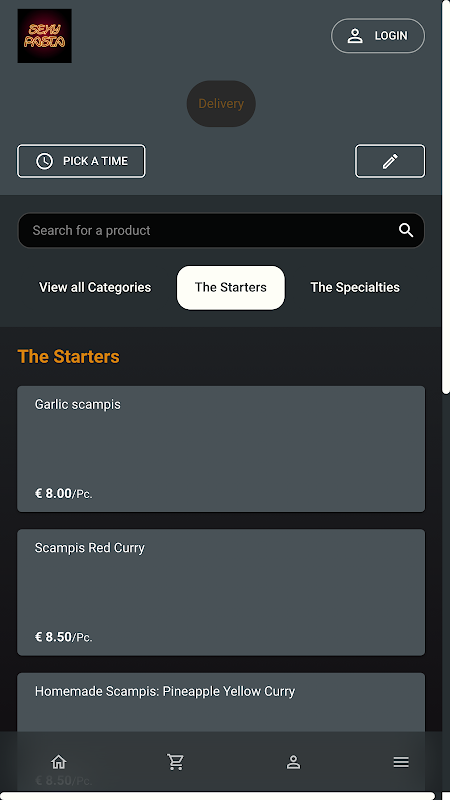The width and height of the screenshot is (450, 800).
Task: Open the home icon in bottom bar
Action: tap(59, 762)
